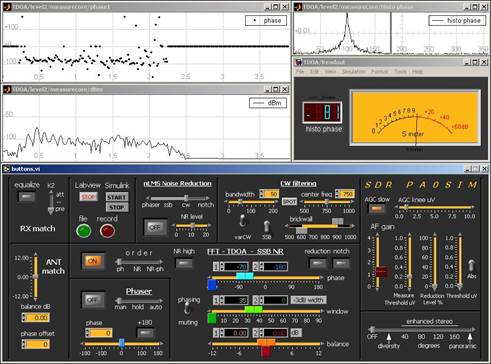The width and height of the screenshot is (491, 364).
Task: Adjust the NR level slider
Action: (x=192, y=226)
